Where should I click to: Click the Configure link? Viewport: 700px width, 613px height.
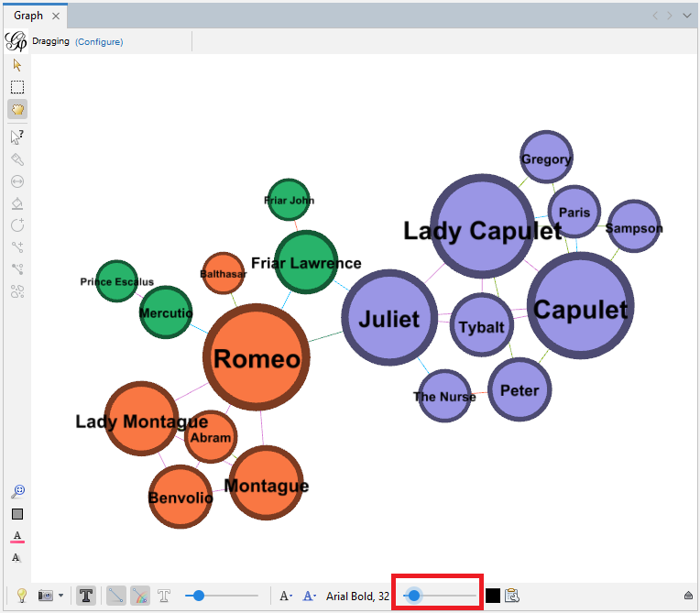coord(99,41)
